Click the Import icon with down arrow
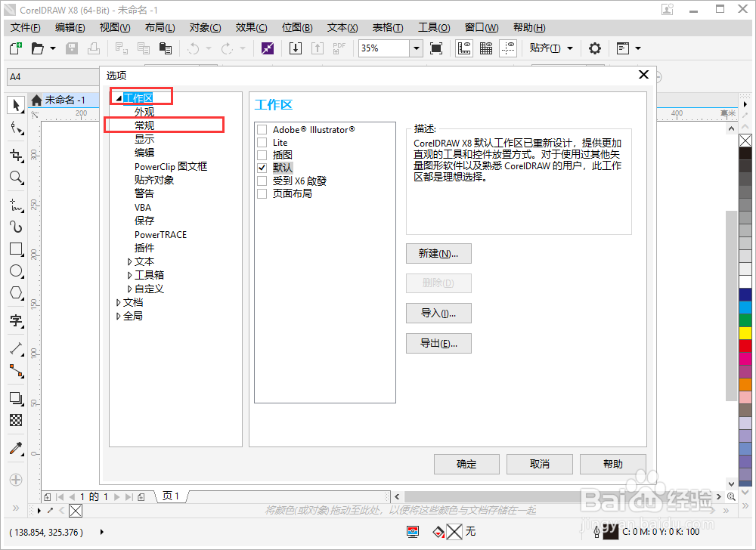756x550 pixels. [296, 48]
